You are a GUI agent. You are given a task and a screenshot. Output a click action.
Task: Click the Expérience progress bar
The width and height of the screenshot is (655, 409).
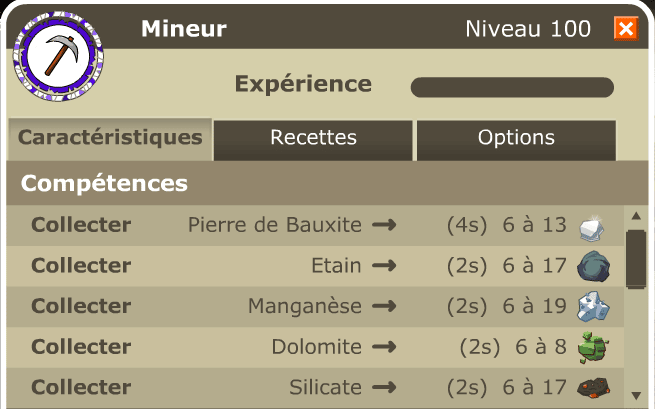[x=512, y=87]
